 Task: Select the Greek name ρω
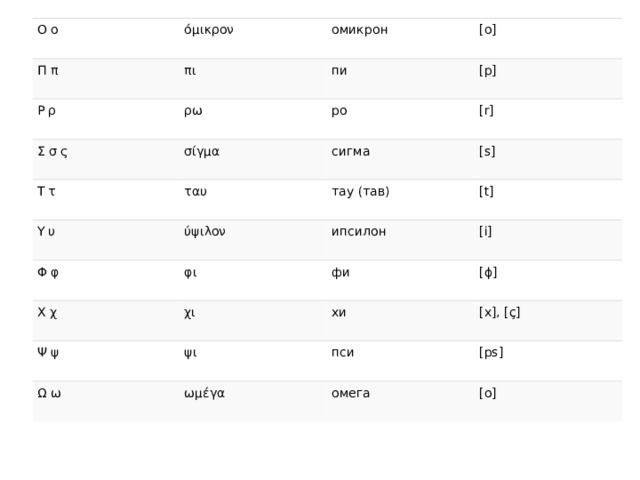193,111
